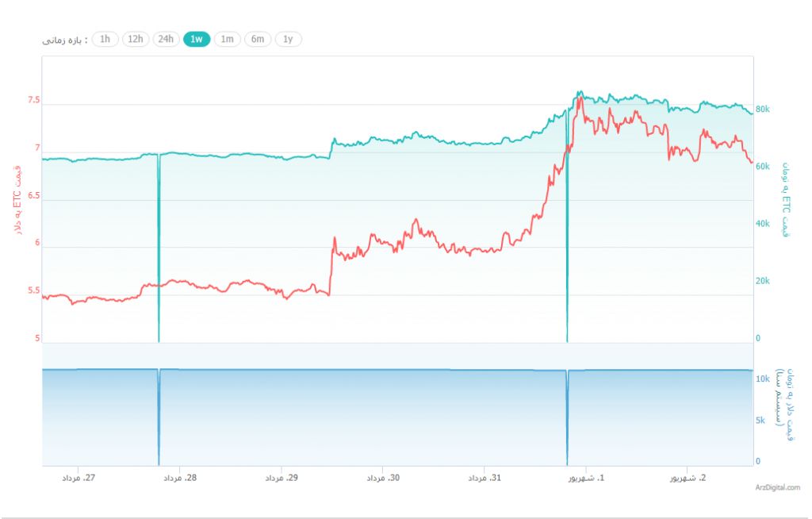Select the 1y time range
This screenshot has width=812, height=519.
coord(288,39)
